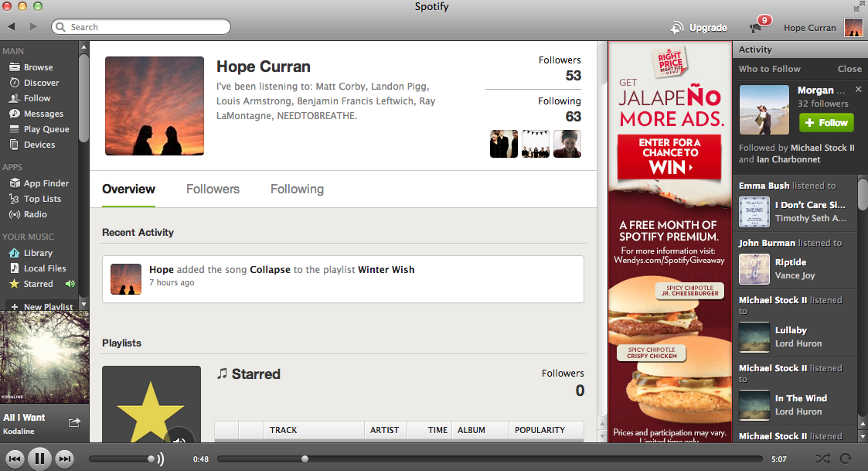Skip to the next track
The height and width of the screenshot is (471, 868).
click(x=65, y=459)
